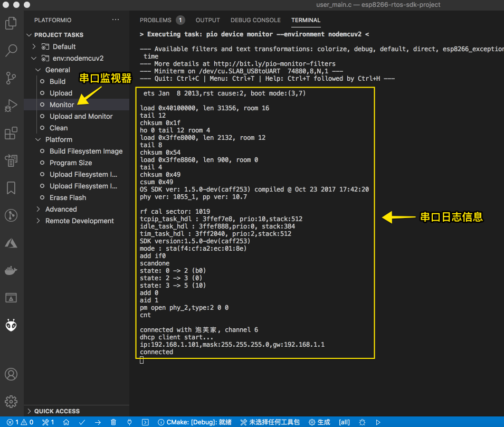Select the TERMINAL tab
This screenshot has height=427, width=504.
click(x=306, y=20)
